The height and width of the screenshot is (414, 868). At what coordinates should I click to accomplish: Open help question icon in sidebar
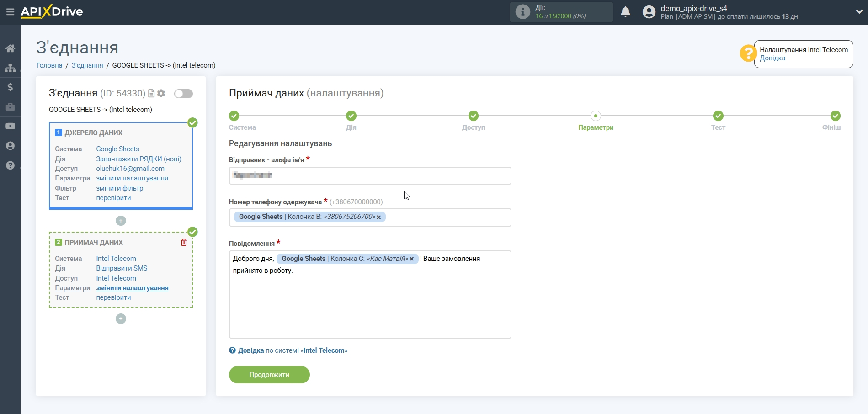pyautogui.click(x=10, y=165)
